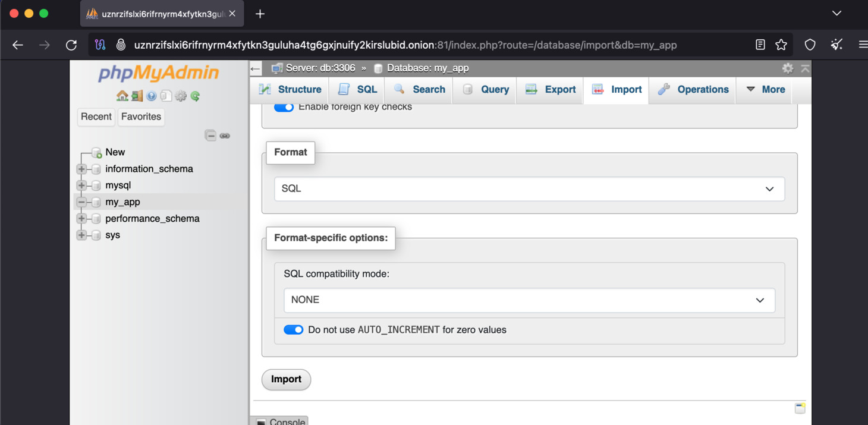Open phpMyAdmin documentation question-mark icon

click(x=152, y=96)
